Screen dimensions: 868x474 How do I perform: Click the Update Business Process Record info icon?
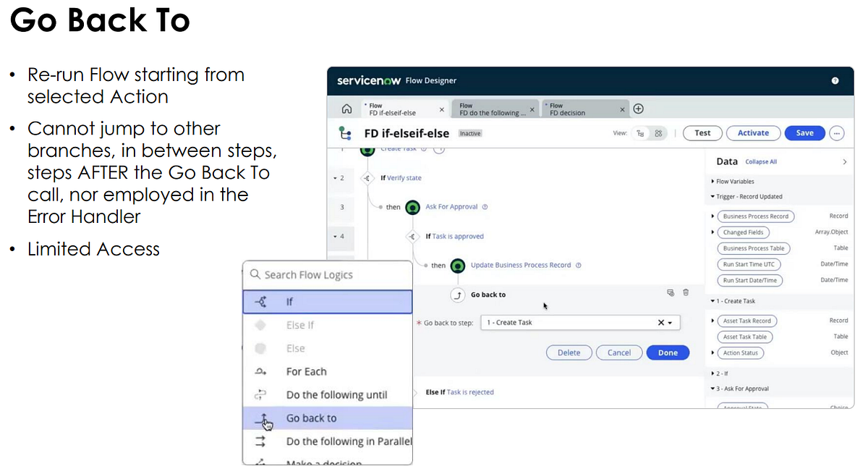(x=577, y=265)
